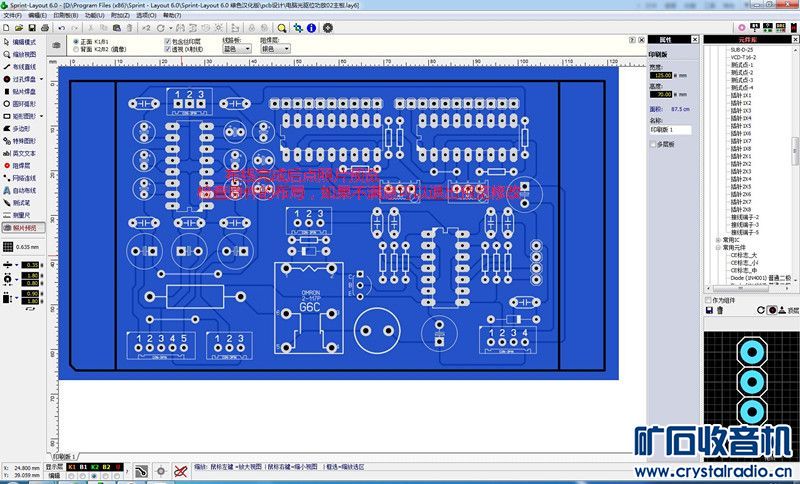The image size is (800, 484).
Task: Open the 文件(F) menu
Action: click(11, 16)
